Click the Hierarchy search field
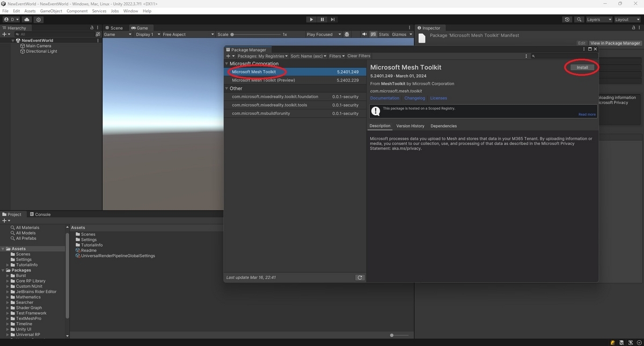The height and width of the screenshot is (346, 644). click(x=54, y=34)
